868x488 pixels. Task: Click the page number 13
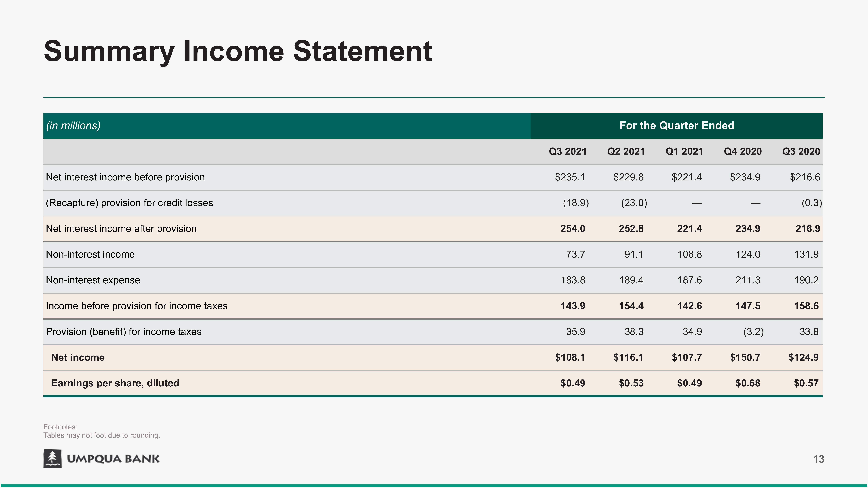point(819,459)
